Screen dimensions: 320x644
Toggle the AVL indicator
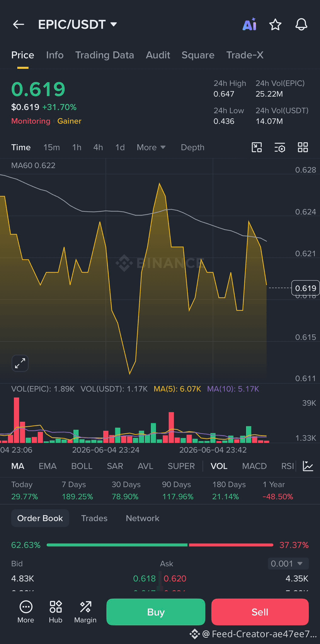145,466
